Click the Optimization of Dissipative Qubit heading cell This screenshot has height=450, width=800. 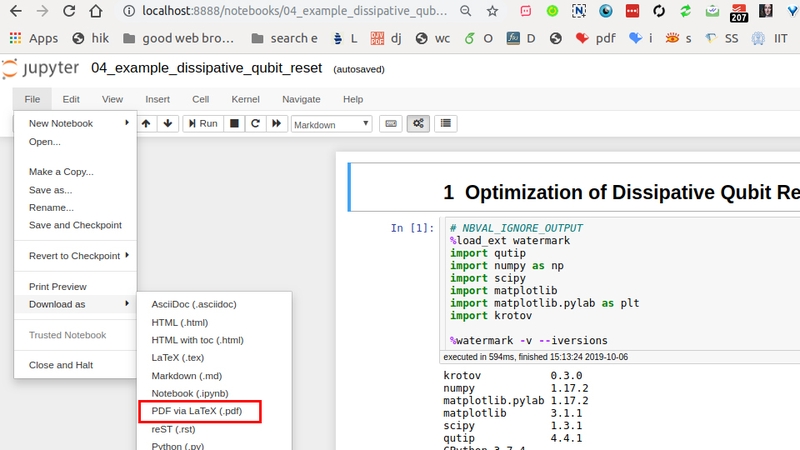tap(574, 187)
